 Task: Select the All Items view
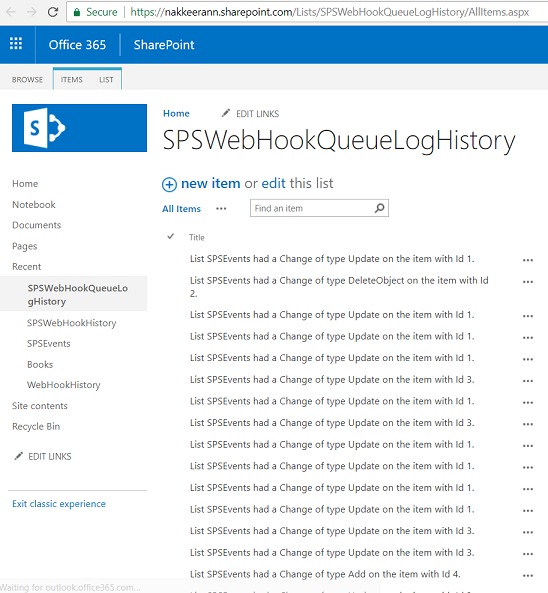182,209
